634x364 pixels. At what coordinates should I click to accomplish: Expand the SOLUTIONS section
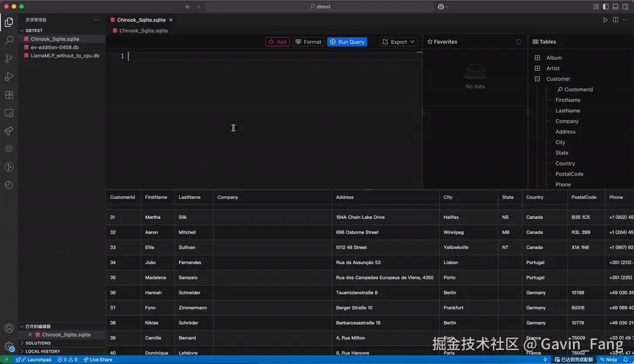click(x=22, y=343)
